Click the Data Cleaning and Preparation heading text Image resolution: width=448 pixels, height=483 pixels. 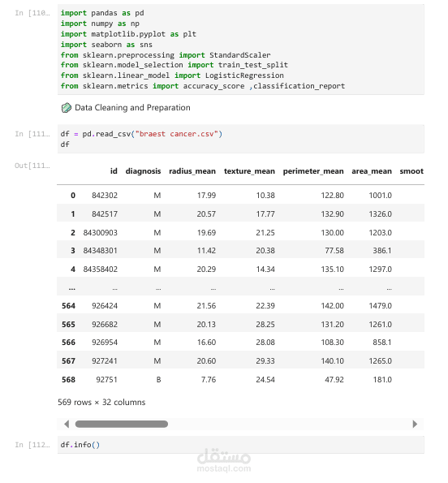click(x=132, y=107)
